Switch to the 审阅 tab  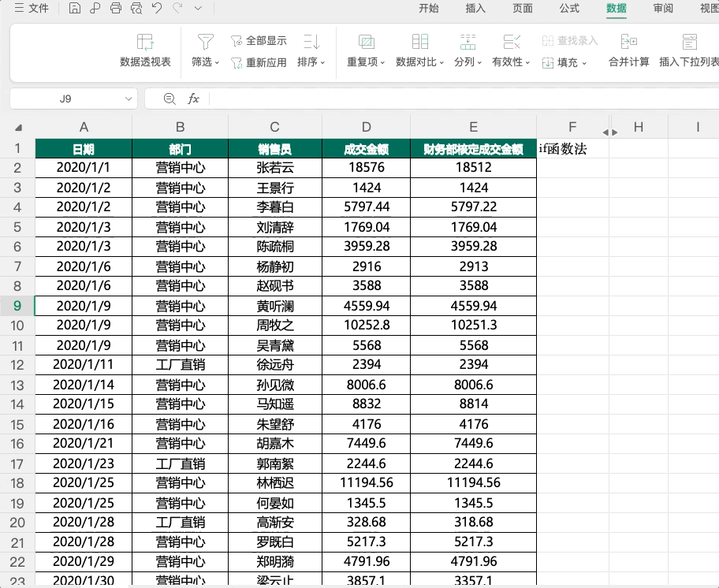pyautogui.click(x=663, y=8)
